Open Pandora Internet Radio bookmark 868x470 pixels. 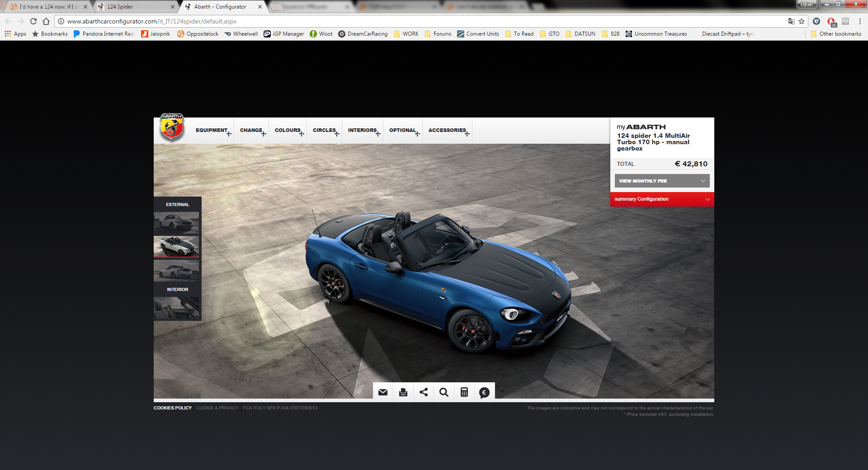(x=104, y=34)
